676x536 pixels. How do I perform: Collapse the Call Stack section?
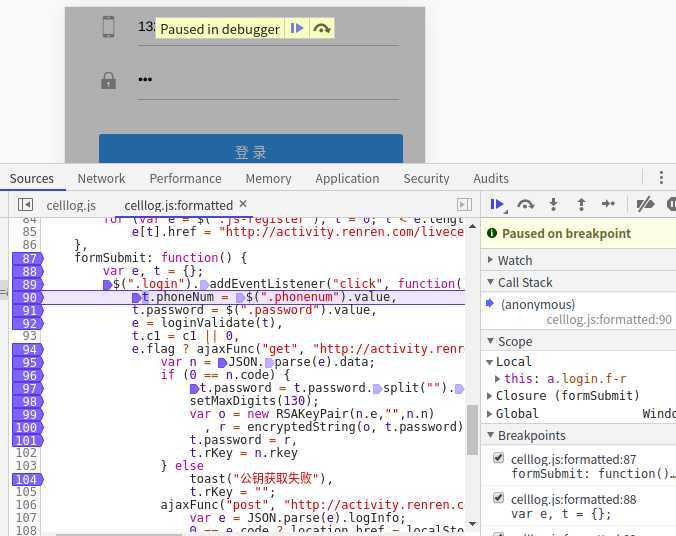coord(490,283)
